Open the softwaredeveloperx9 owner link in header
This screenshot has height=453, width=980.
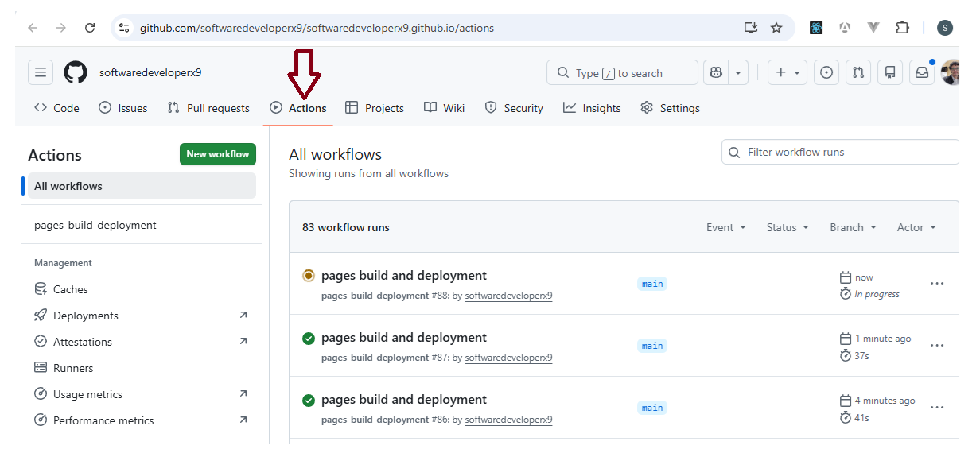[x=150, y=72]
